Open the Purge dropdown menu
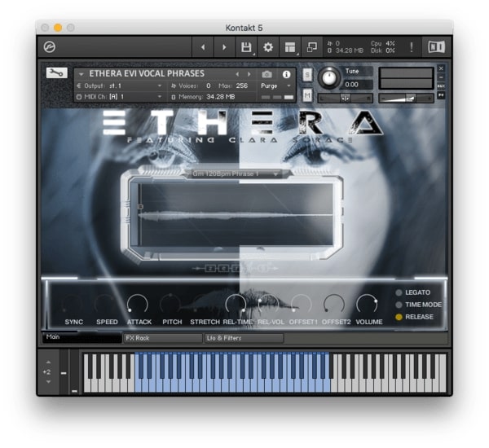This screenshot has width=489, height=448. tap(275, 86)
